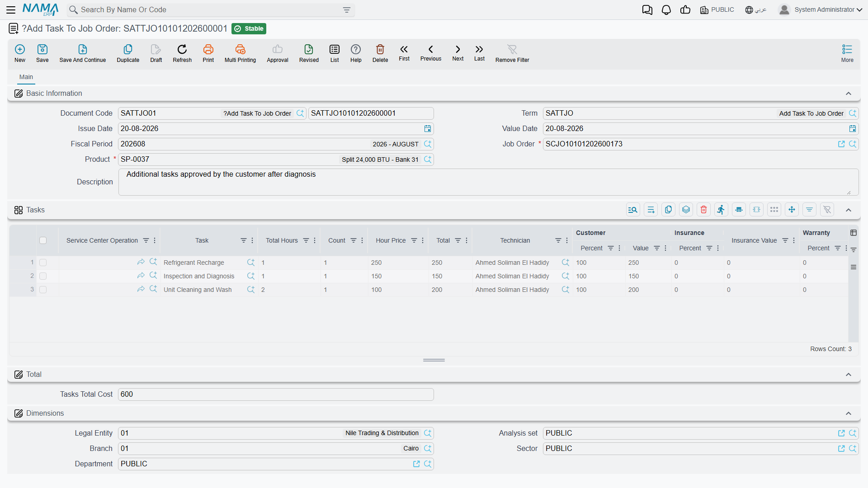Go to Previous record
868x488 pixels.
point(431,53)
